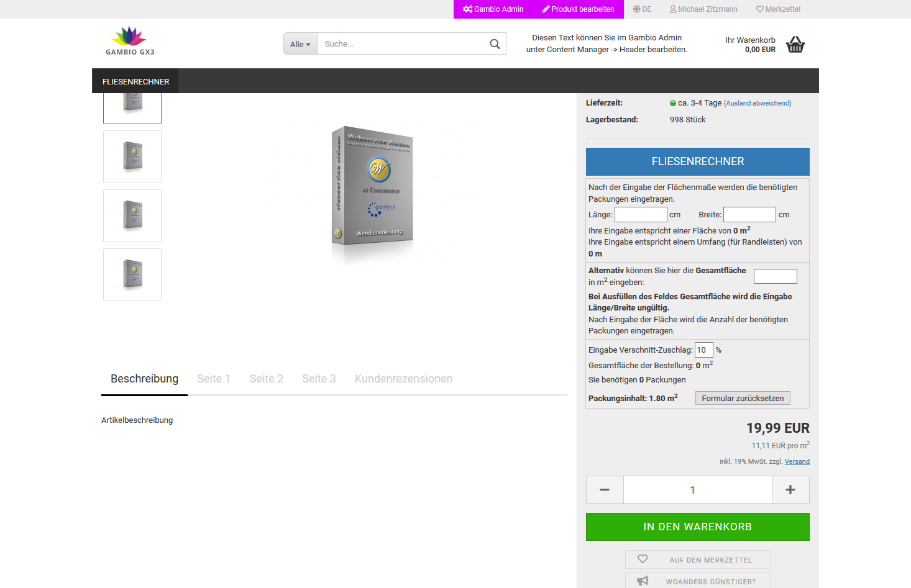Decrease quantity with minus button
911x588 pixels.
point(605,490)
